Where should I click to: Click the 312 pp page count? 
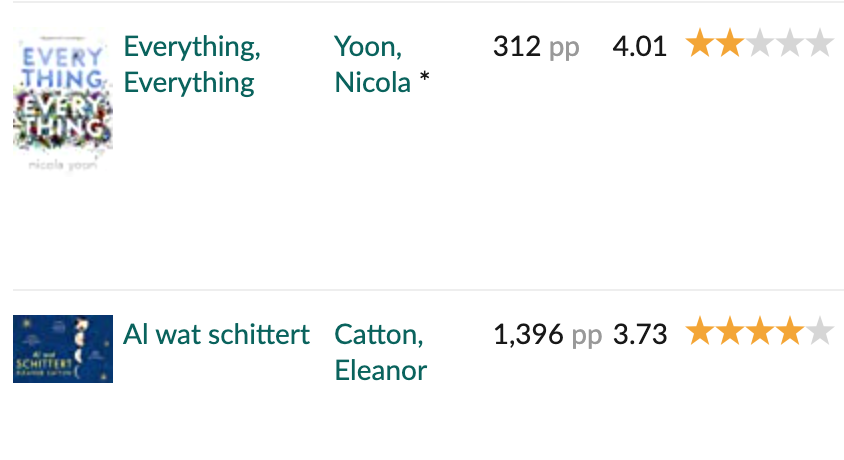click(x=535, y=46)
